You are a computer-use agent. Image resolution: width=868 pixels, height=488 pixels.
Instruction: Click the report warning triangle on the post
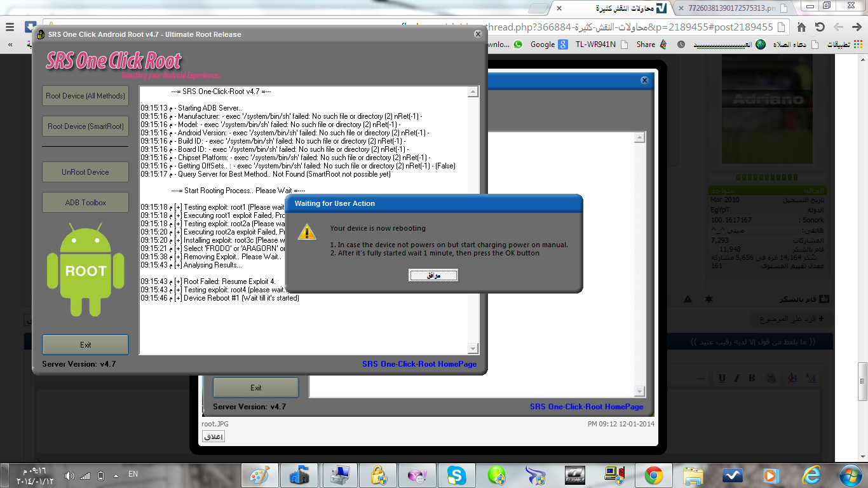688,299
